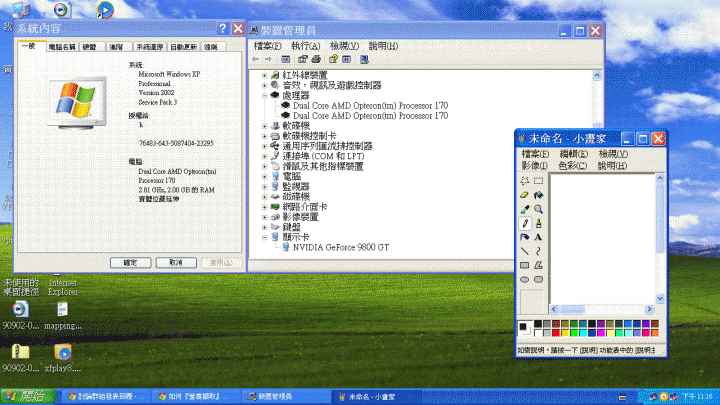The width and height of the screenshot is (720, 405).
Task: Select the Magnifier tool in Paint
Action: (539, 209)
